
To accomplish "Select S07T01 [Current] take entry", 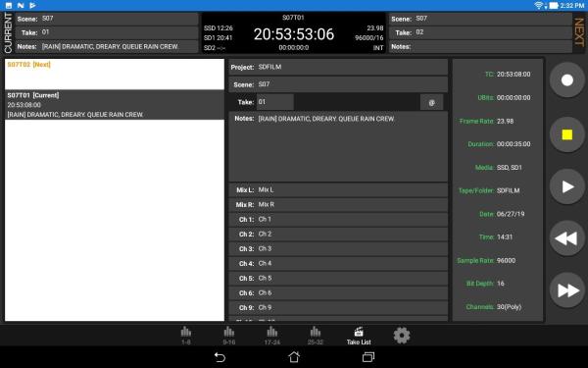I will (115, 105).
